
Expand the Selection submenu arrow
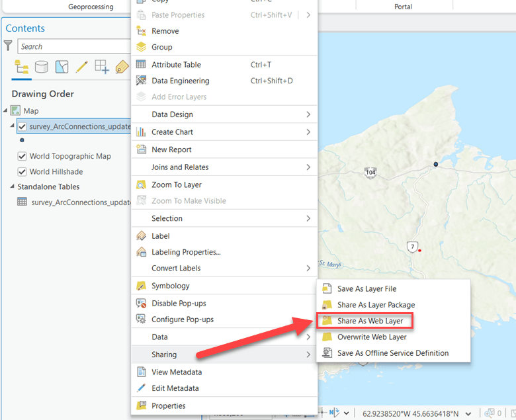308,218
